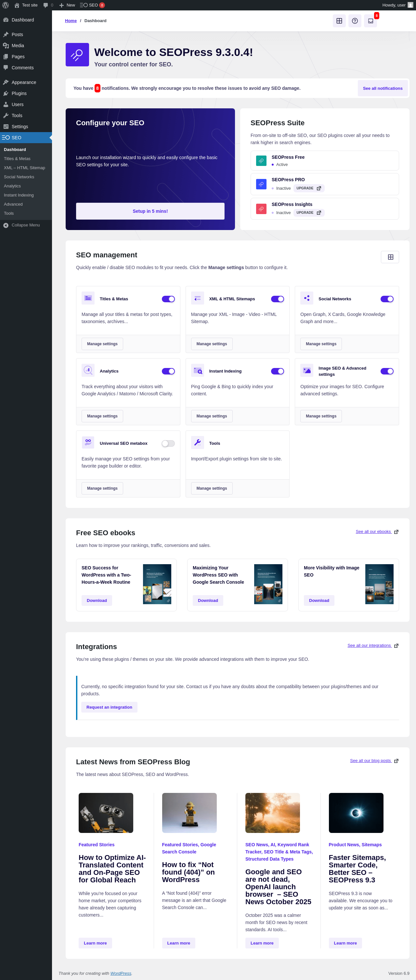
Task: Switch the SEO management layout view icon
Action: tap(390, 257)
